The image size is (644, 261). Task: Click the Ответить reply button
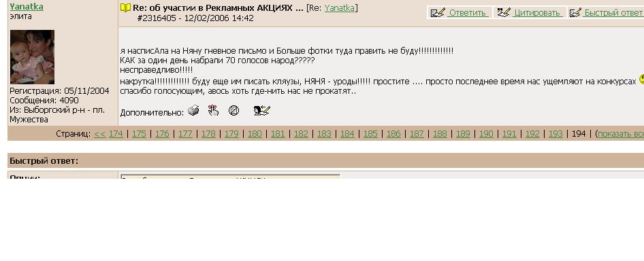pos(460,13)
